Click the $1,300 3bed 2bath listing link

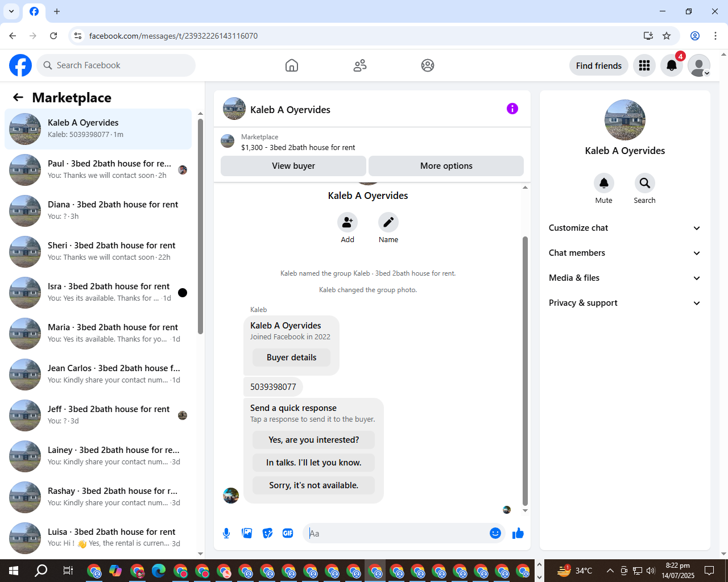coord(298,147)
